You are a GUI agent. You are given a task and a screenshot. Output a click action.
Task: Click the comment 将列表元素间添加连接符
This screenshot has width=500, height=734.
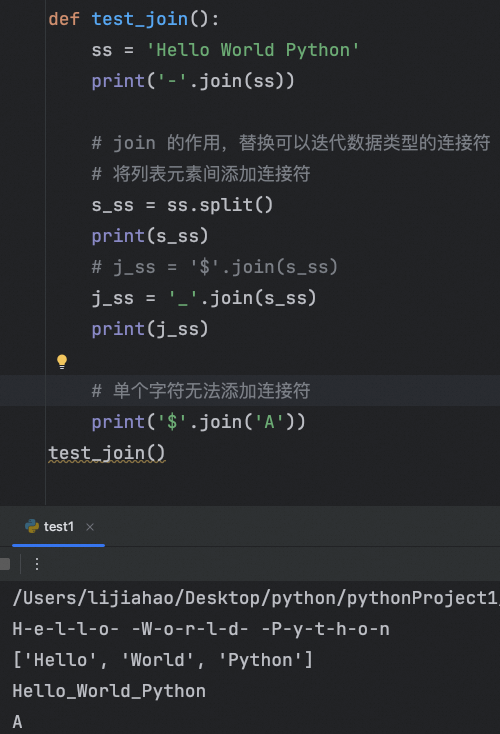201,174
